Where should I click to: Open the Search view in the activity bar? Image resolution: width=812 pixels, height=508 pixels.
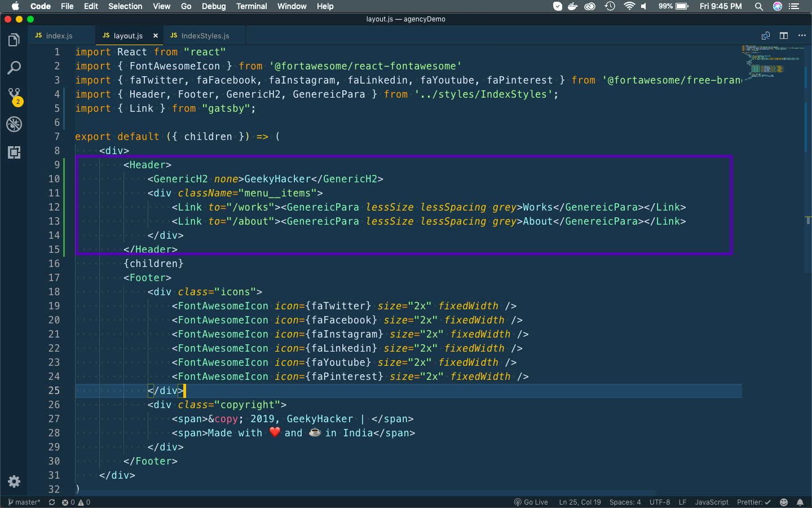[x=14, y=68]
